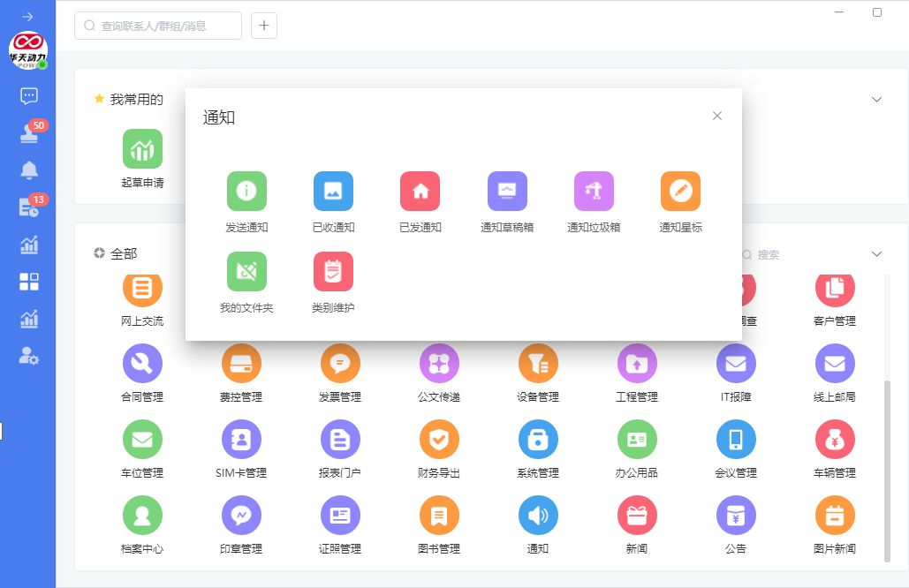The height and width of the screenshot is (588, 909).
Task: Close the 通知 popup dialog
Action: pyautogui.click(x=717, y=116)
